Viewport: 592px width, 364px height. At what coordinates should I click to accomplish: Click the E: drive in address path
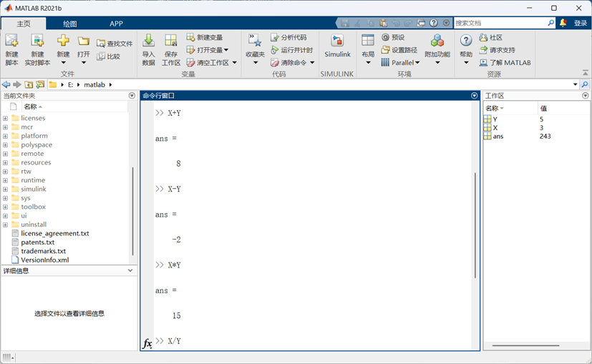71,84
